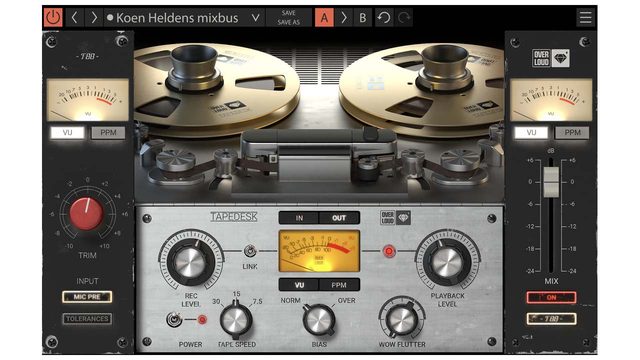640x360 pixels.
Task: Click the WOW FLUTTER knob
Action: [x=402, y=320]
